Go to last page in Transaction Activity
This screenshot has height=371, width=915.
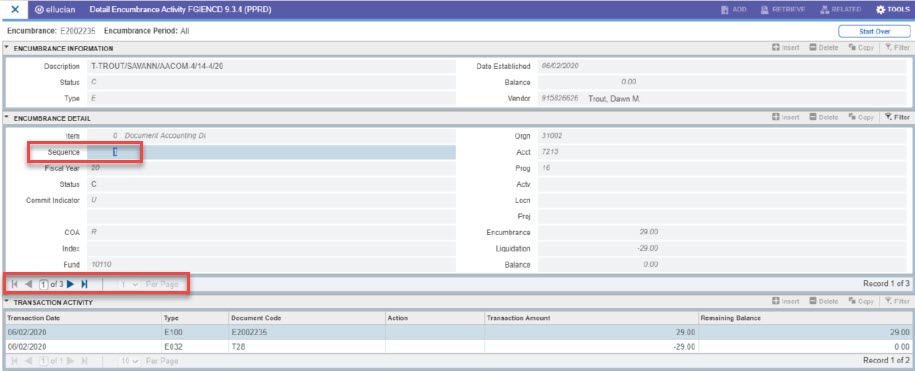[84, 361]
